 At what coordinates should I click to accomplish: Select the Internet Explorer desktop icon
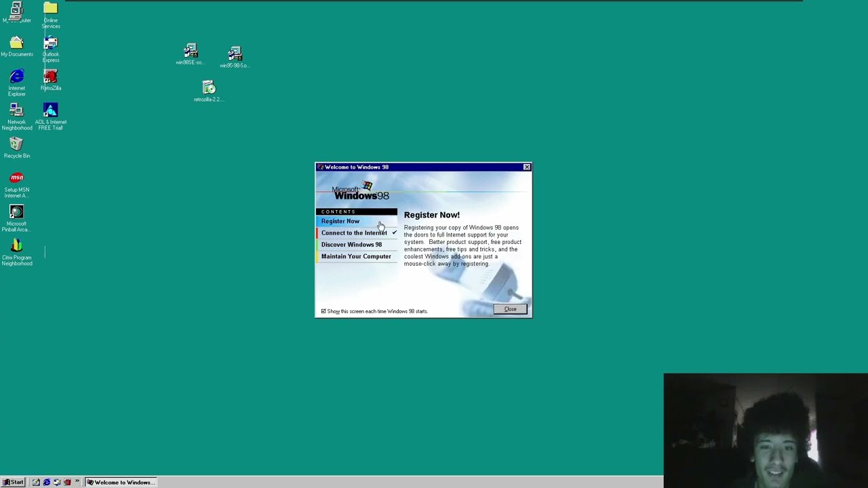pos(16,83)
